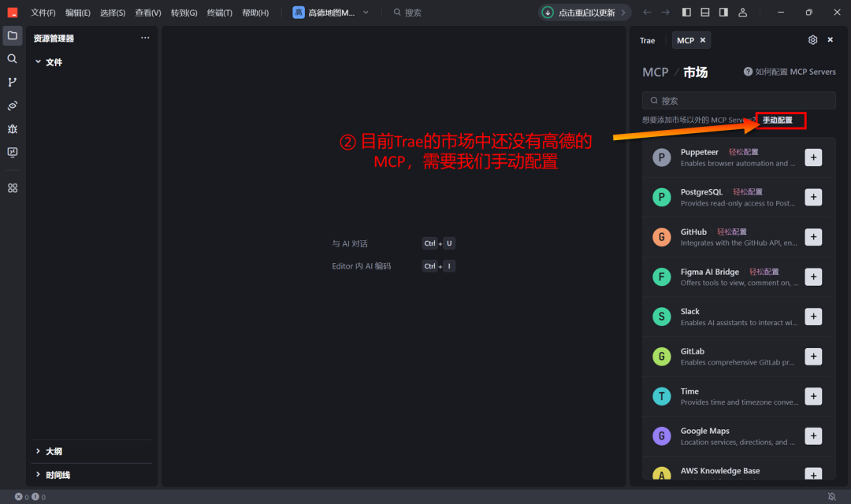Image resolution: width=851 pixels, height=504 pixels.
Task: Open the settings gear in Trae panel
Action: click(x=812, y=40)
